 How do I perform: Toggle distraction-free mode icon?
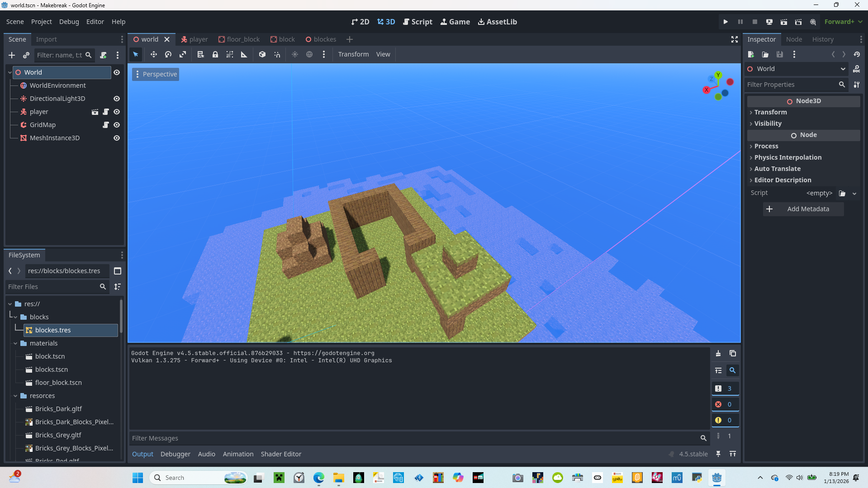coord(735,39)
